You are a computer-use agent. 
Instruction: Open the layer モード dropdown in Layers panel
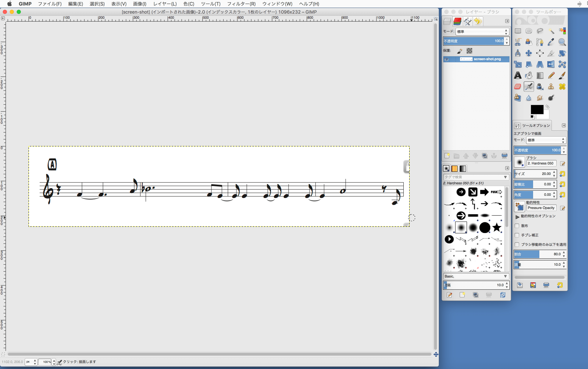[482, 31]
